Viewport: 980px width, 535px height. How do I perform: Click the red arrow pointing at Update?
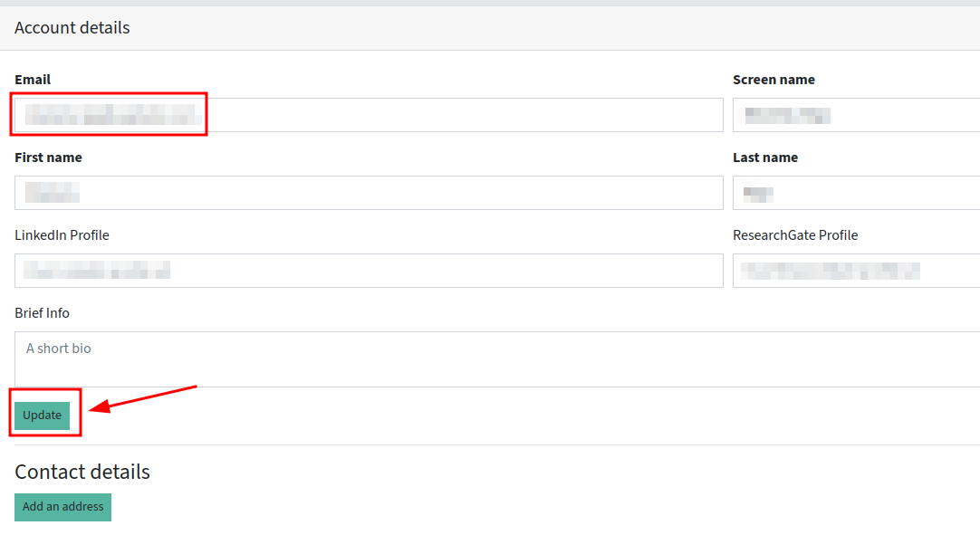point(143,398)
